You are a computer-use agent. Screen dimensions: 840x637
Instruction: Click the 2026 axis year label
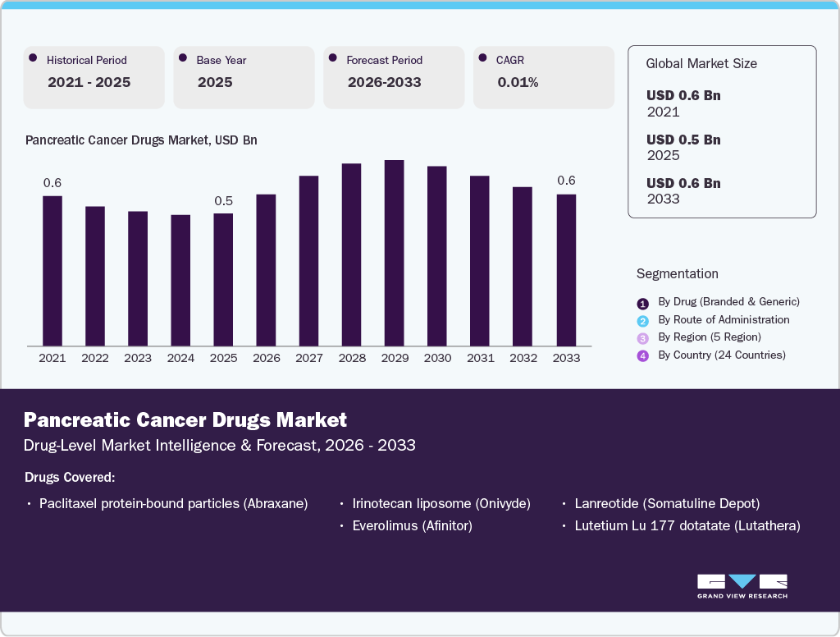tap(267, 358)
